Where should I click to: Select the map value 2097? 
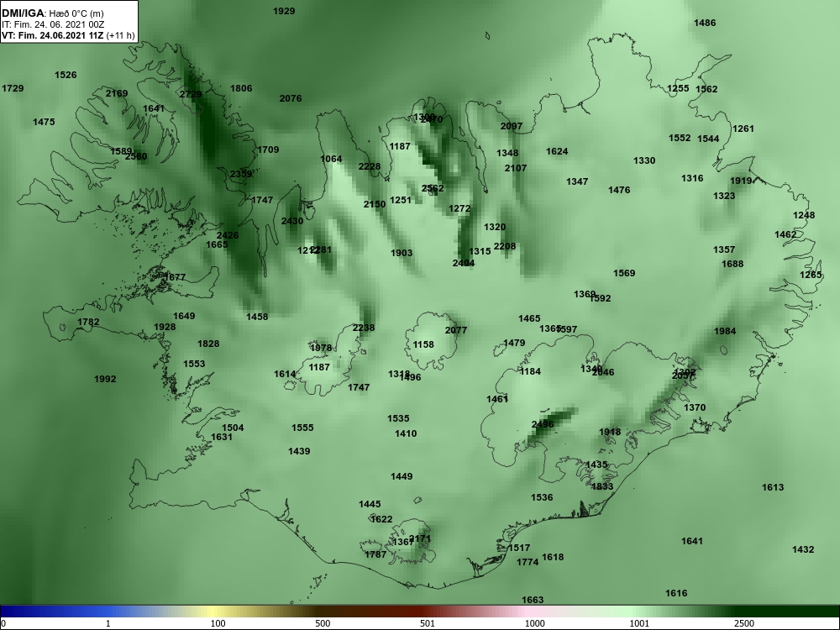512,127
